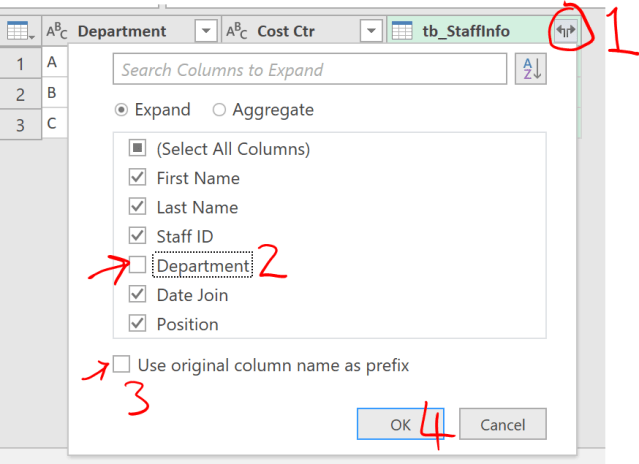The width and height of the screenshot is (639, 464).
Task: Select row number 2
Action: (20, 94)
